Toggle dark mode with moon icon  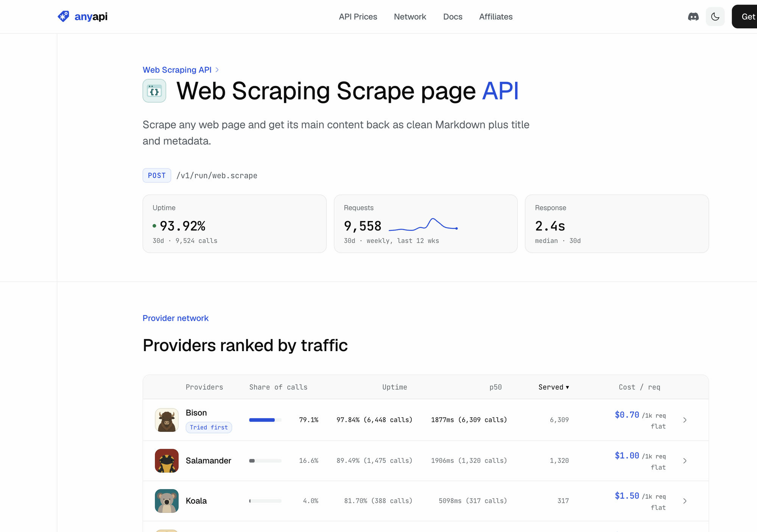point(715,17)
